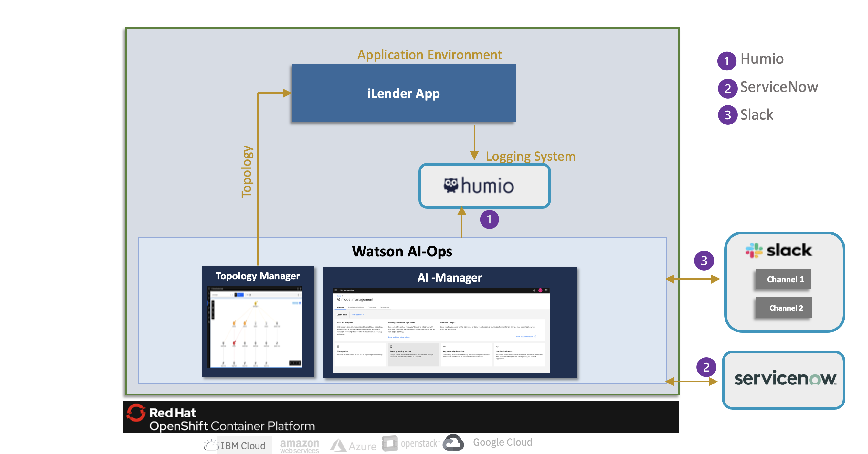Select the red node in the topology graph
The image size is (868, 454).
pyautogui.click(x=234, y=343)
